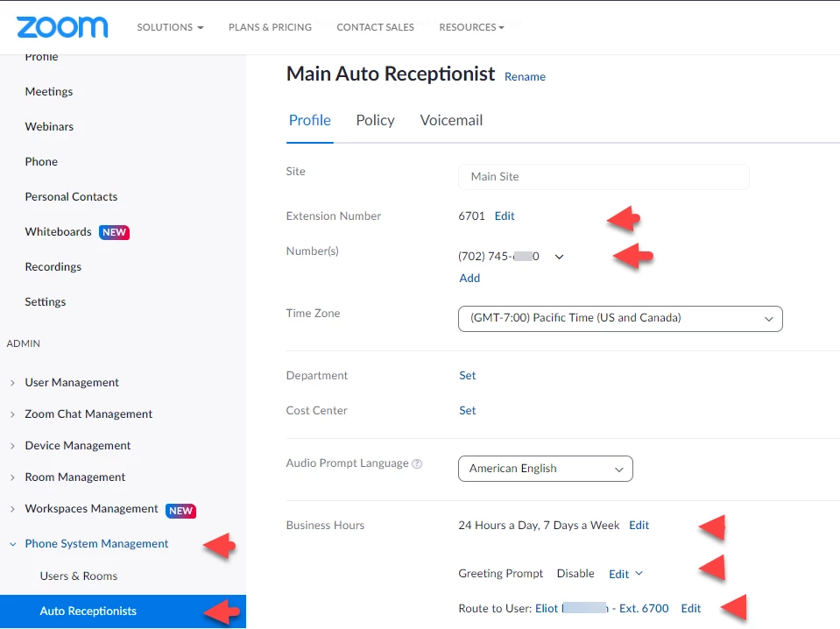The width and height of the screenshot is (840, 629).
Task: Expand the phone number dropdown chevron
Action: tap(560, 257)
